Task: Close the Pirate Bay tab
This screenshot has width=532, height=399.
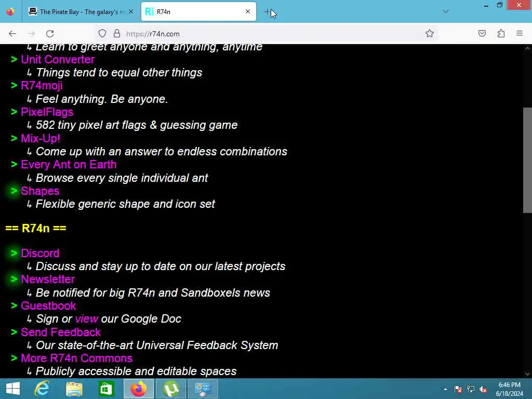Action: pos(131,11)
